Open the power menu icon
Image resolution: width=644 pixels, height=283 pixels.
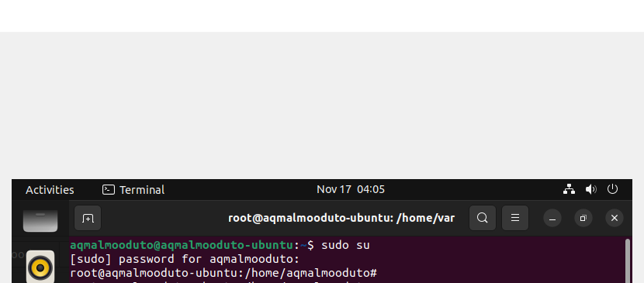(x=612, y=189)
